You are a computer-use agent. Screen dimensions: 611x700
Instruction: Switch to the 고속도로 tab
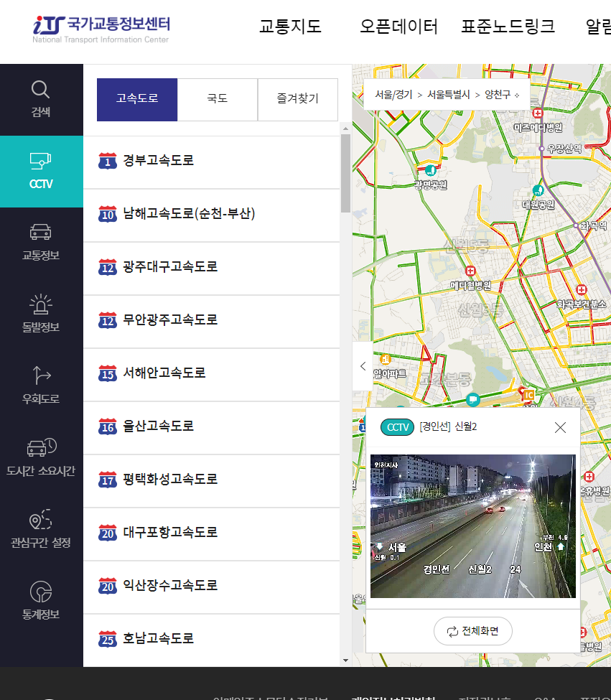137,100
